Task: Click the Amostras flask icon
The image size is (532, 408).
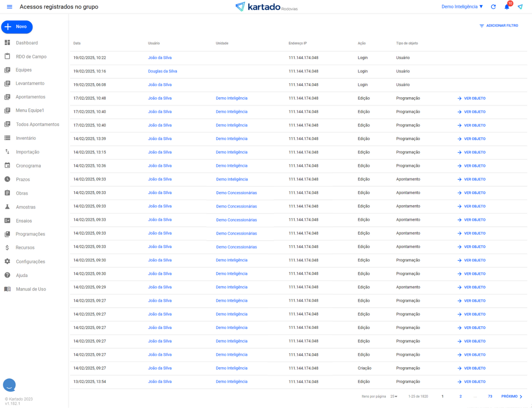Action: click(7, 207)
